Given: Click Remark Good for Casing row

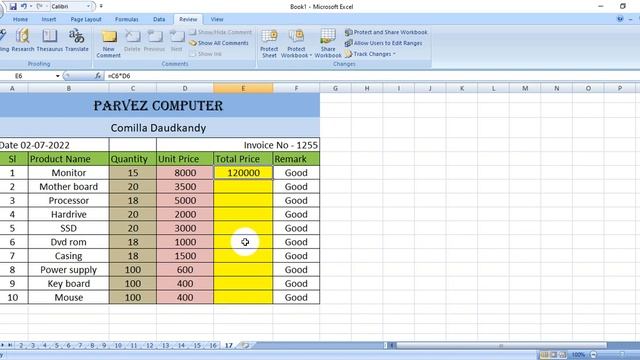Looking at the screenshot, I should click(296, 256).
